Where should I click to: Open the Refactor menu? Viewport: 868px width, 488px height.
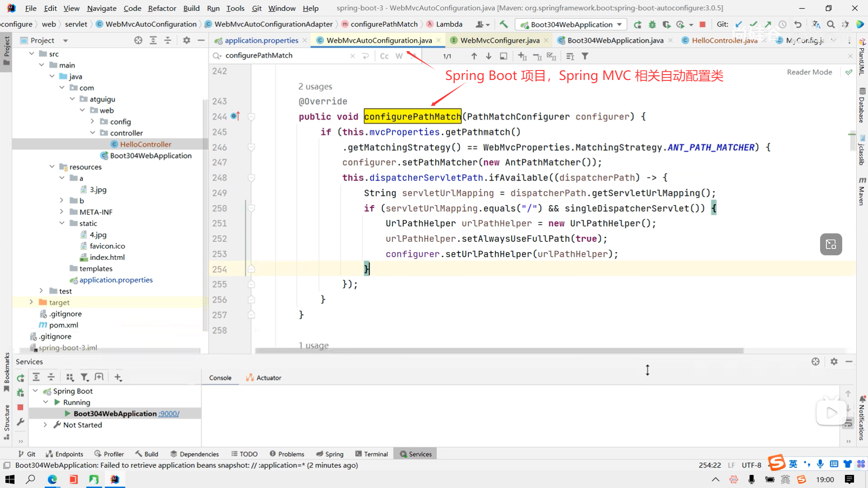pos(162,8)
